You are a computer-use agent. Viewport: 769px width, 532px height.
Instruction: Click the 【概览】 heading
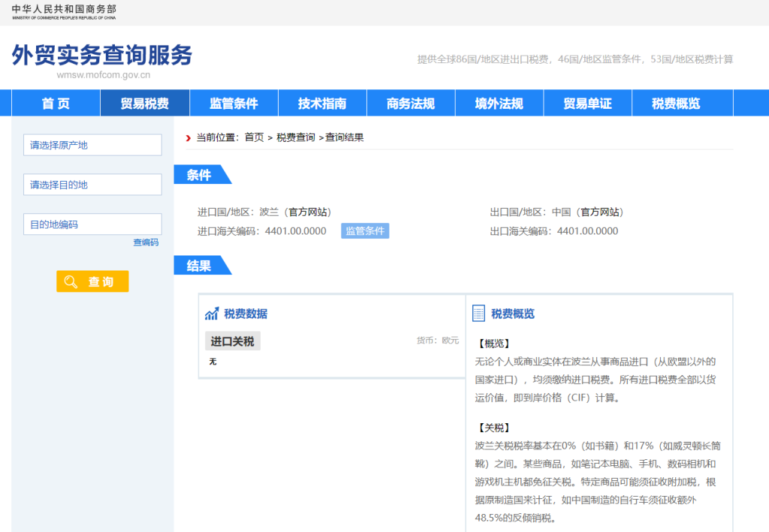point(494,344)
